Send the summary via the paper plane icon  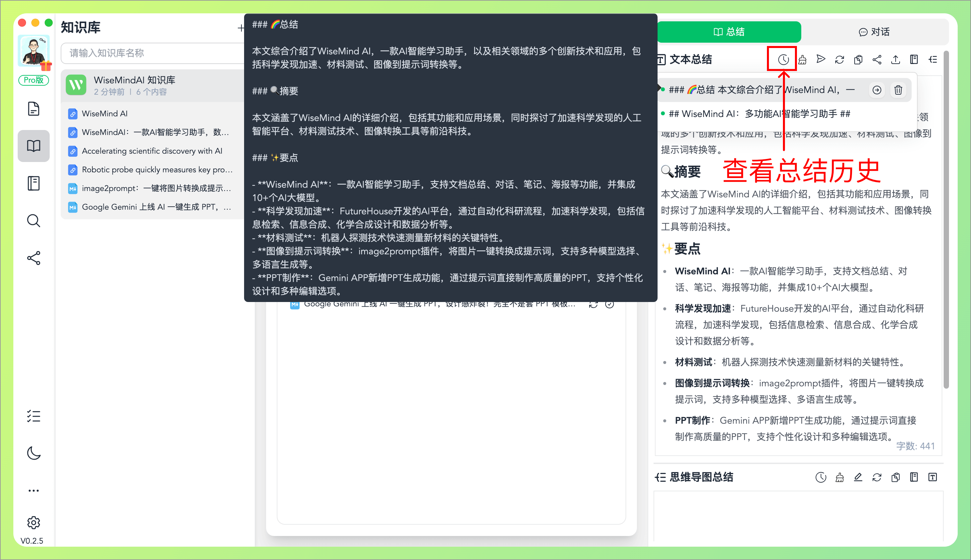821,59
